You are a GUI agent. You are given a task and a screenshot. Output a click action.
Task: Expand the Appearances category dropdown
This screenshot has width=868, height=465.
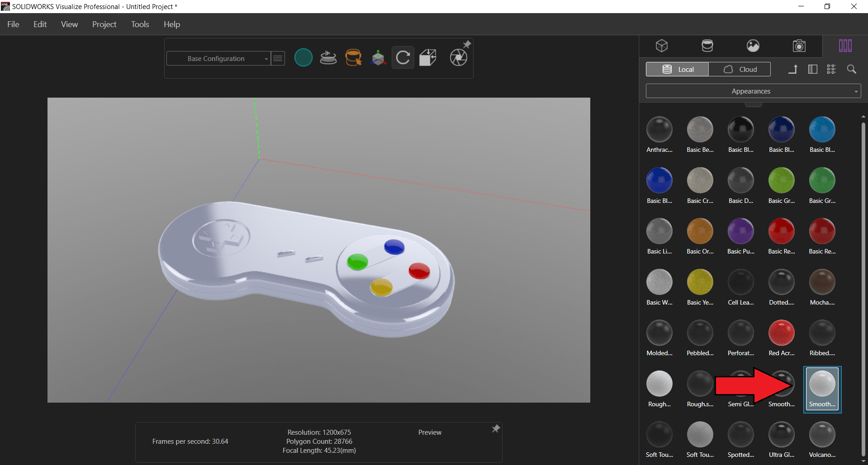click(753, 91)
